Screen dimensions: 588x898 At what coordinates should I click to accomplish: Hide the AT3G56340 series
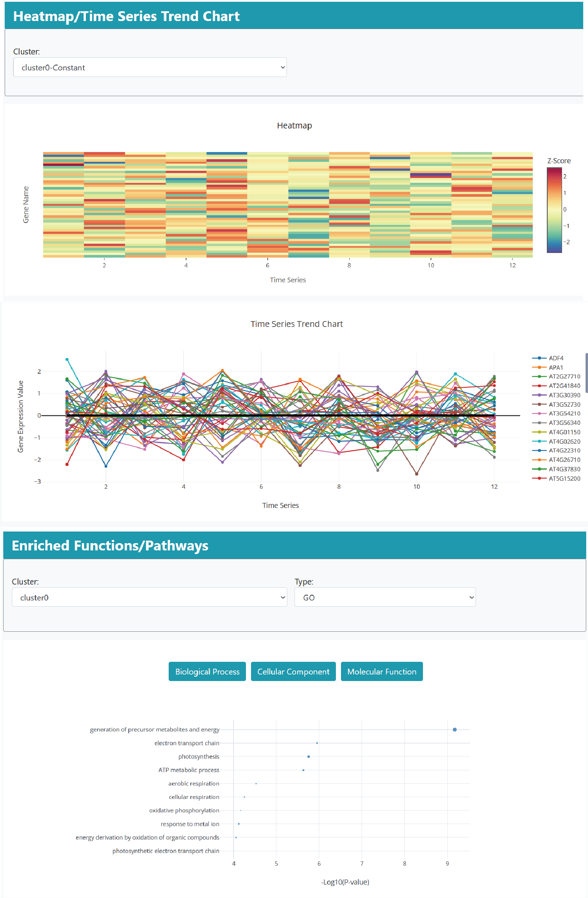(564, 423)
